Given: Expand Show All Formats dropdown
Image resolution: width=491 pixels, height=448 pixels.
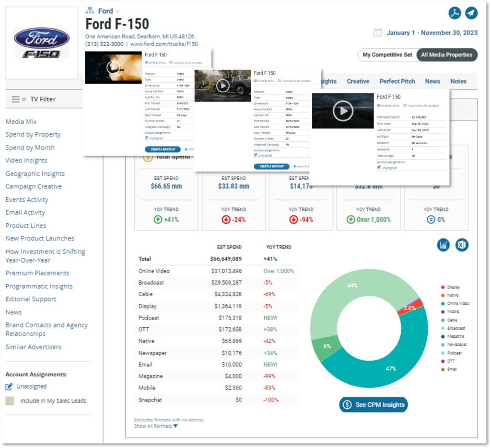Looking at the screenshot, I should click(156, 426).
